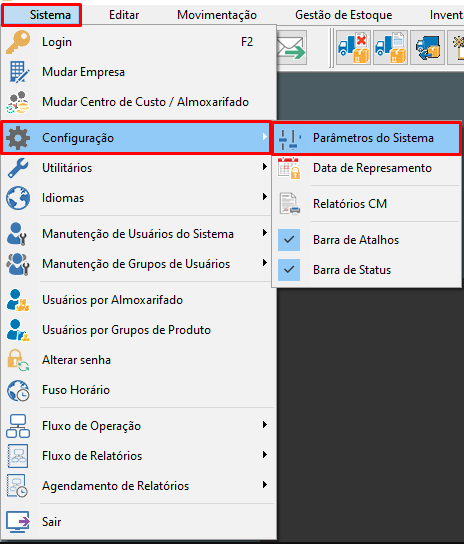The width and height of the screenshot is (464, 544).
Task: Click the Configuração gear icon
Action: click(18, 138)
